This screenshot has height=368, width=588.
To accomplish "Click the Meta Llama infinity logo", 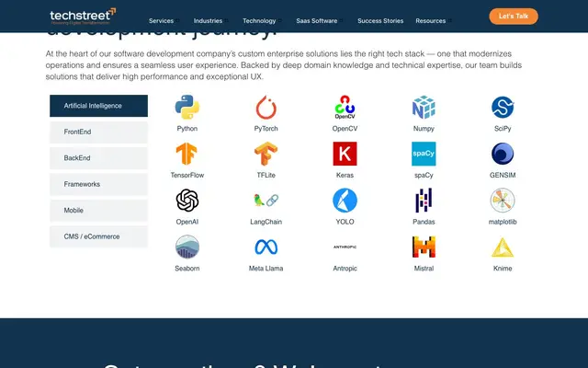I will coord(266,247).
